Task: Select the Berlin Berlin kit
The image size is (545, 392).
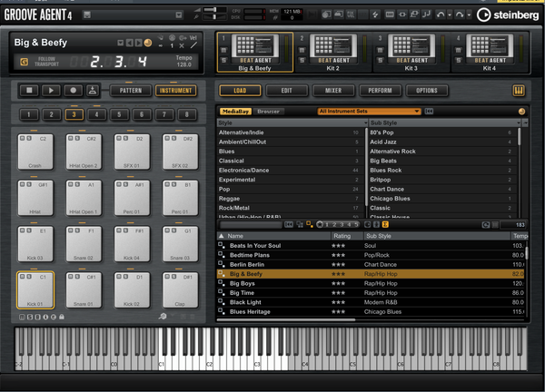Action: pos(371,265)
